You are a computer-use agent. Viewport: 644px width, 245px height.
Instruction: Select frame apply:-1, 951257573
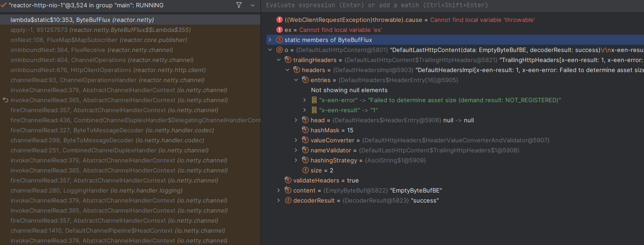pos(130,30)
